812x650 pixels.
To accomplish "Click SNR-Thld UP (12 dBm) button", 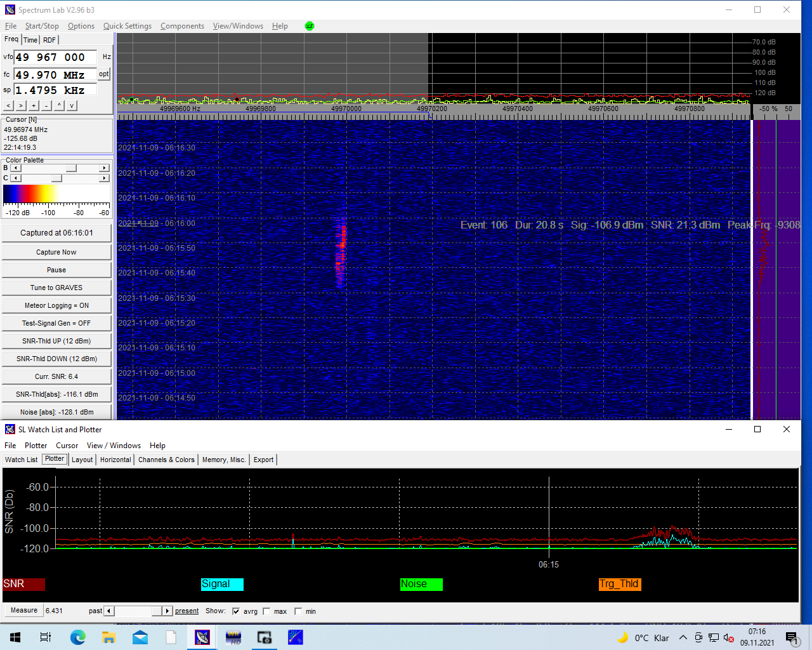I will [x=56, y=341].
